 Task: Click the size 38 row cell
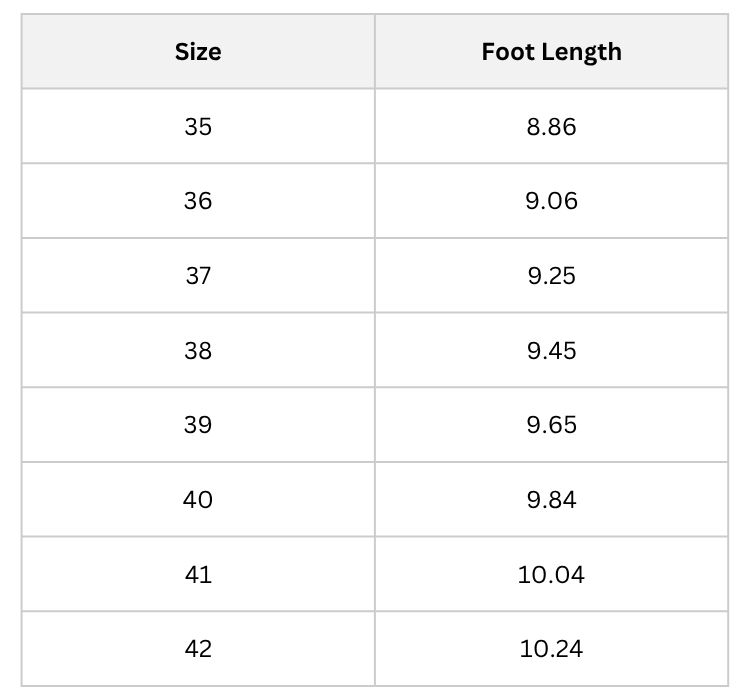pyautogui.click(x=198, y=350)
